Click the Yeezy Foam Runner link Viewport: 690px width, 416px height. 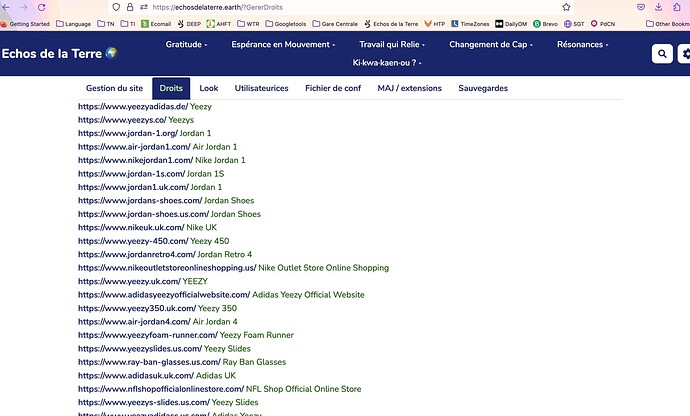[x=257, y=335]
